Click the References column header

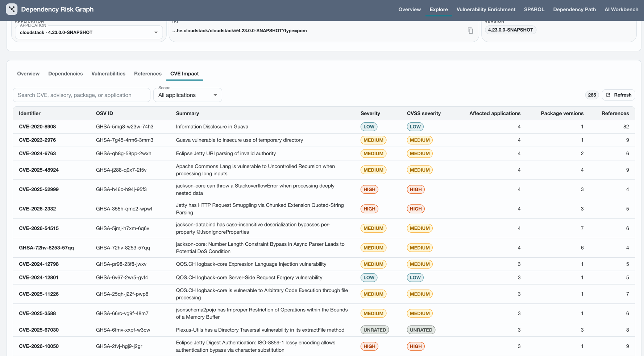[x=615, y=113]
